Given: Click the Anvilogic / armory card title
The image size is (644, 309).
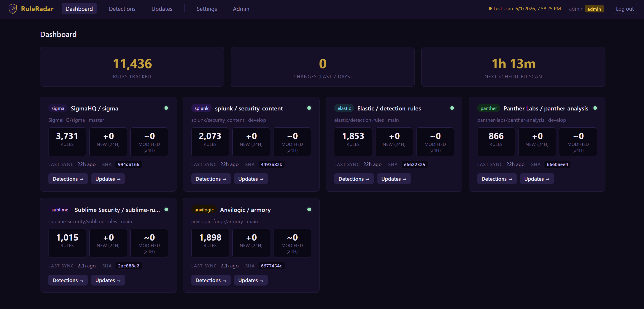Looking at the screenshot, I should tap(245, 210).
